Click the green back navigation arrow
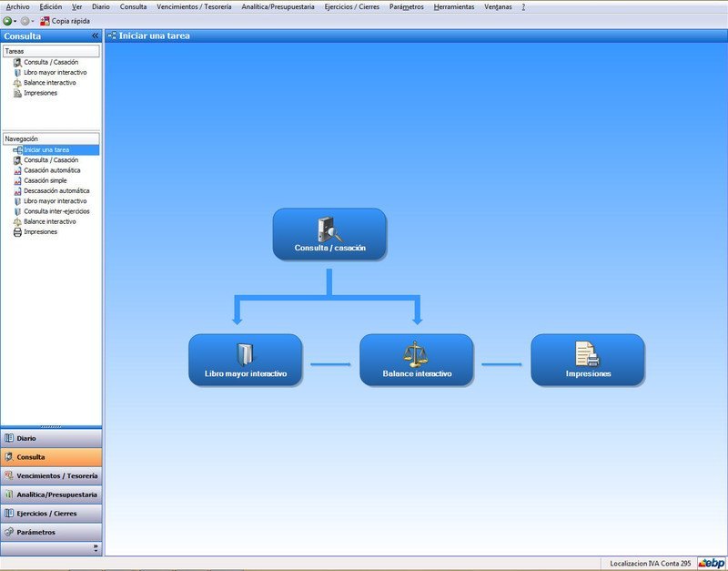Screen dimensions: 728x571 pyautogui.click(x=7, y=21)
